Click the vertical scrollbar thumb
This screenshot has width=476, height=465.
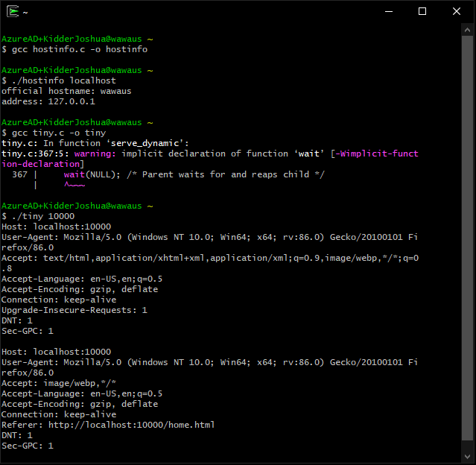coord(467,238)
